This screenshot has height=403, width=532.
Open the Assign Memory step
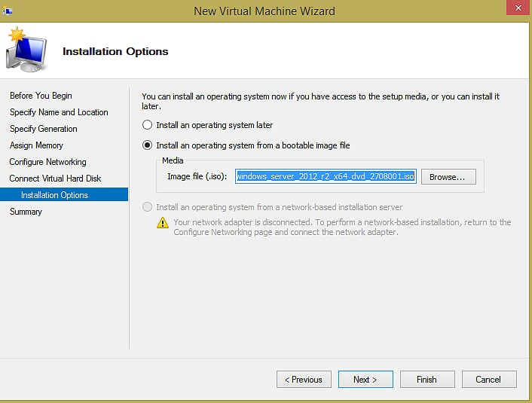click(36, 145)
